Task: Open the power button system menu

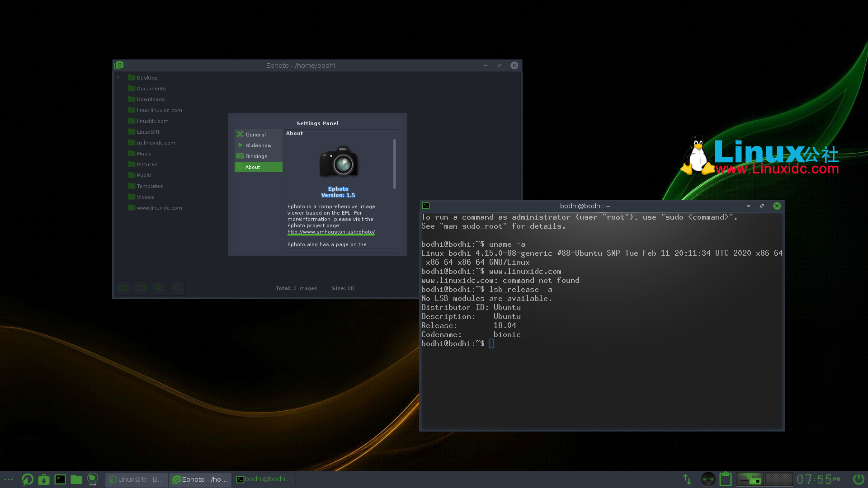Action: (x=858, y=479)
